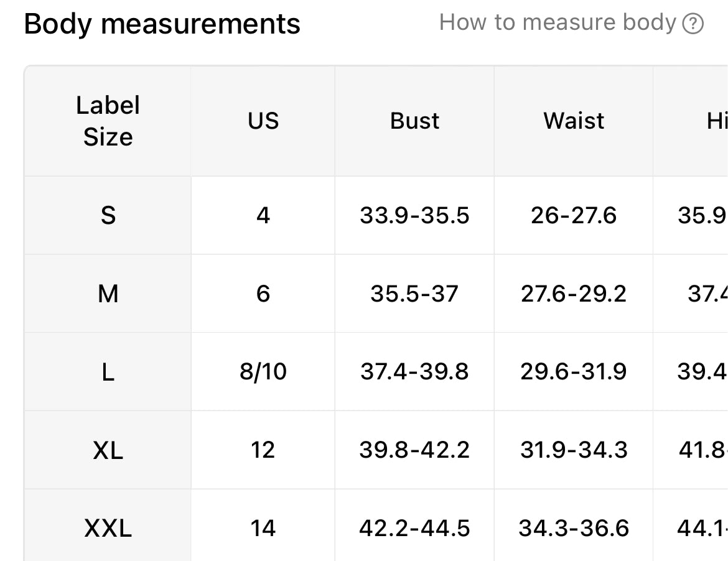The image size is (728, 561).
Task: Click waist value 26-27.6
Action: coord(574,215)
